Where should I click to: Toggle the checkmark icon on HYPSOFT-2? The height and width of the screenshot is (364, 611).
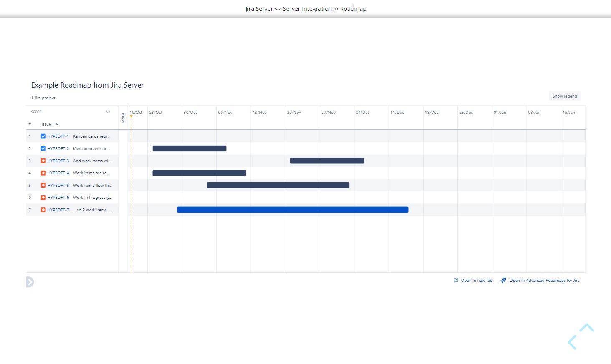tap(43, 148)
